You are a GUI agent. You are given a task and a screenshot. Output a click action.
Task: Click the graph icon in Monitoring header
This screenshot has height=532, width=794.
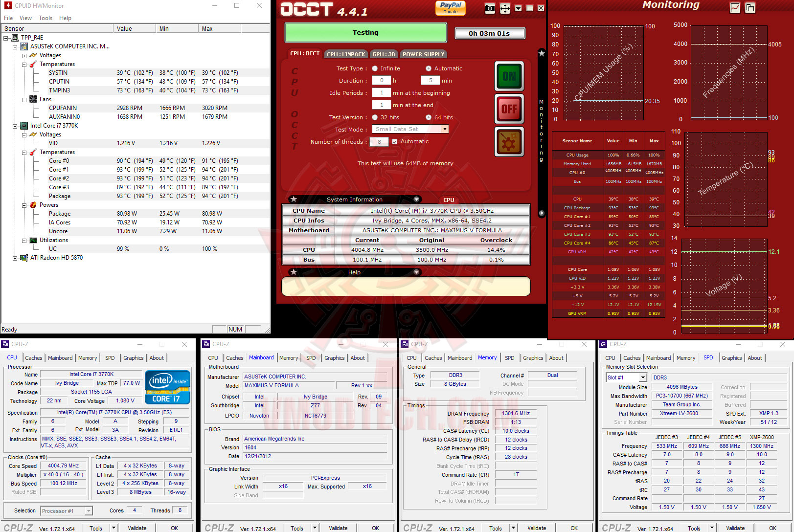click(735, 8)
